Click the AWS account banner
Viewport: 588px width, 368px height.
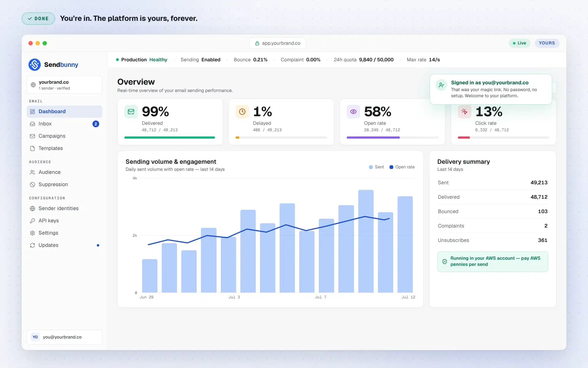click(x=493, y=262)
